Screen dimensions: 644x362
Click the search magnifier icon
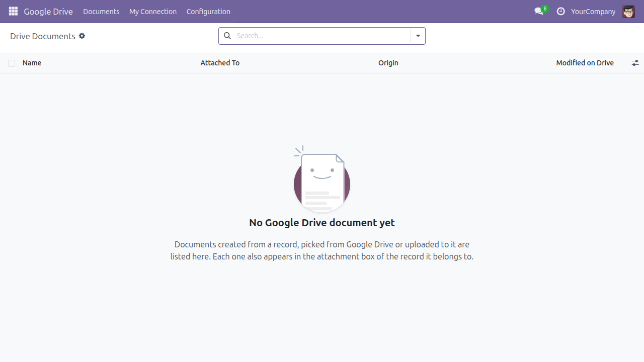227,36
